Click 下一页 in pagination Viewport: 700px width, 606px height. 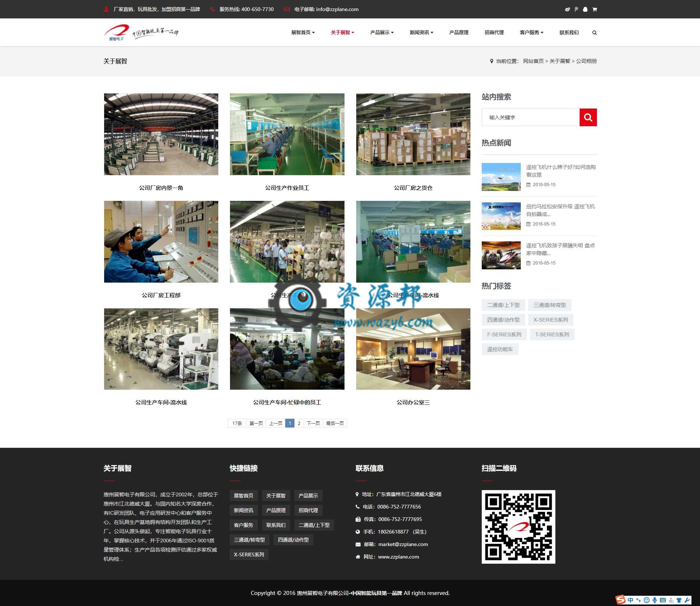coord(313,423)
